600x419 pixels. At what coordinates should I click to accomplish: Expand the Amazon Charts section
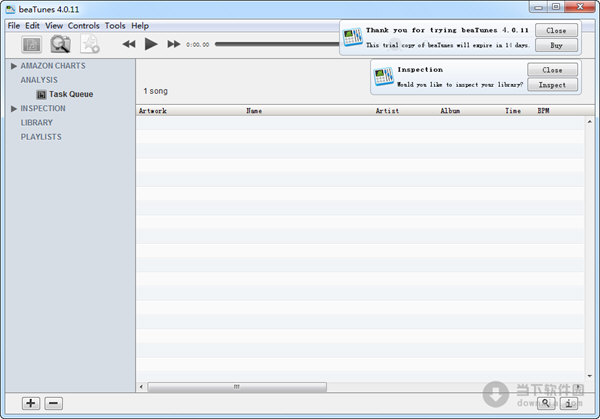point(14,66)
